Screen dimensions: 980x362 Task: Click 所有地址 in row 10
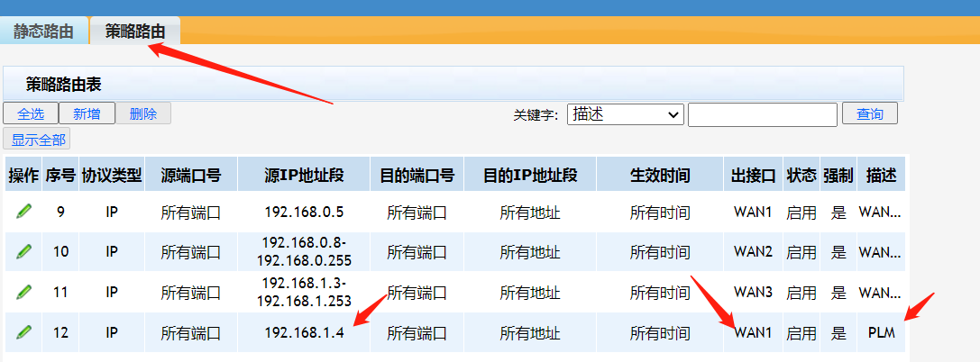pos(530,252)
